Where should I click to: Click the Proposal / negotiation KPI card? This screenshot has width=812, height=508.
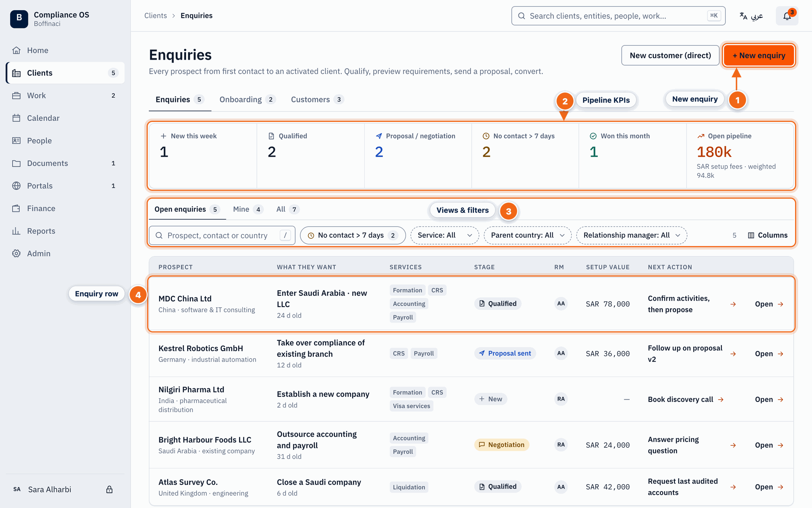click(x=418, y=155)
